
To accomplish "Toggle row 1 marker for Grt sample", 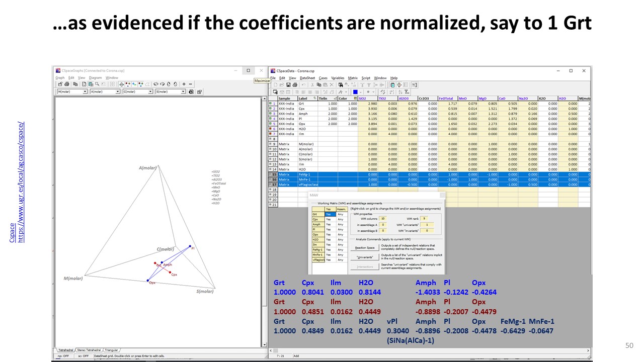I will click(x=270, y=104).
